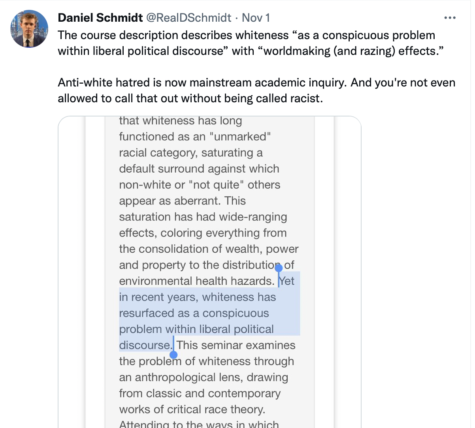This screenshot has width=475, height=428.
Task: Click the line "functioned as an "unmarked""
Action: (195, 136)
